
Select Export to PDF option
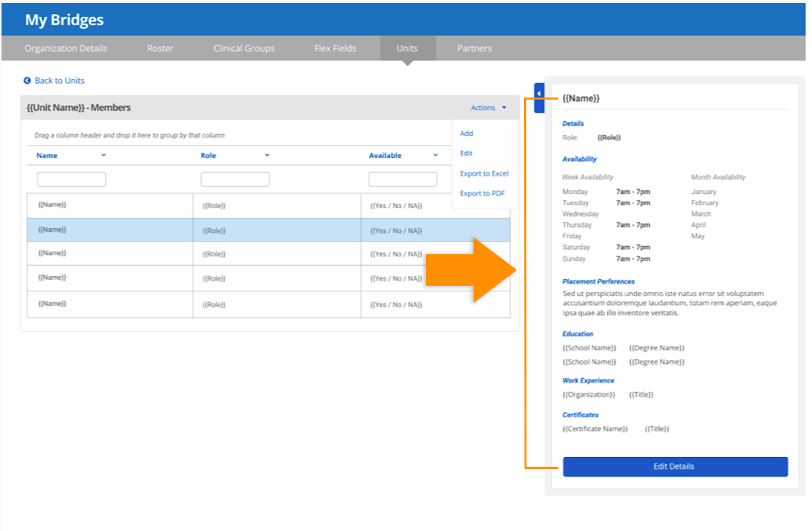click(482, 193)
